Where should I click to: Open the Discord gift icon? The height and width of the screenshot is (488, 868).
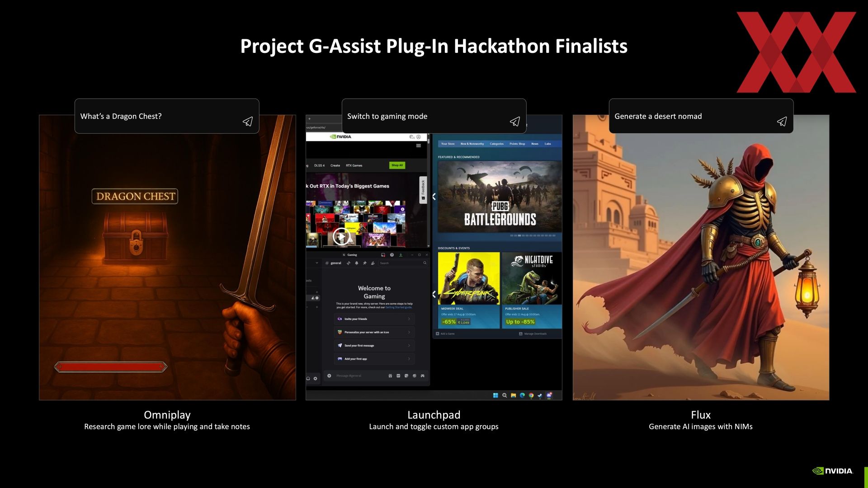coord(390,376)
